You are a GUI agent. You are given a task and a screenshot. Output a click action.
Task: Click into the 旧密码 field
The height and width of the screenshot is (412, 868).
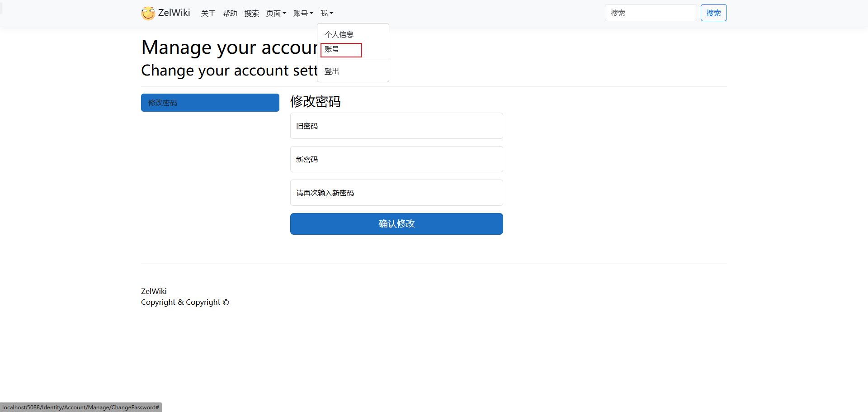tap(396, 126)
